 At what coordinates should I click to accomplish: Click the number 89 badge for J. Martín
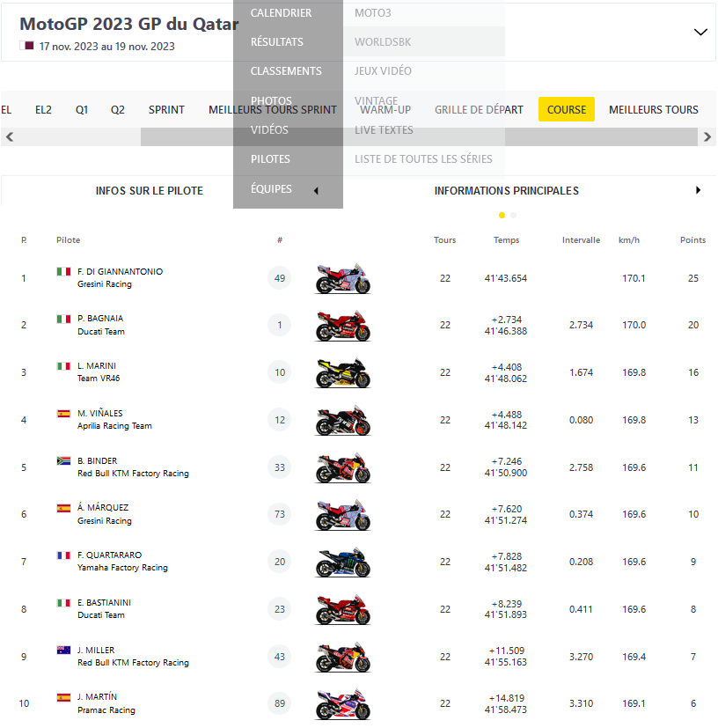(x=280, y=703)
